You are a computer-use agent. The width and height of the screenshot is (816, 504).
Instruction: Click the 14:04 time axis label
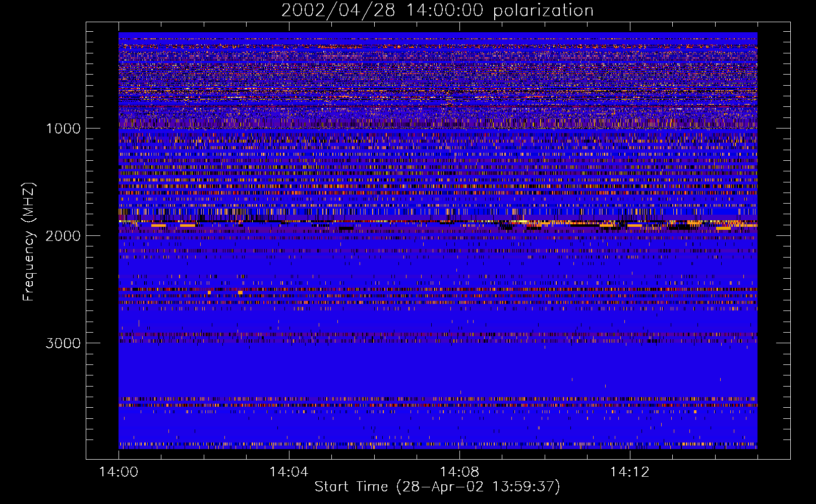288,472
